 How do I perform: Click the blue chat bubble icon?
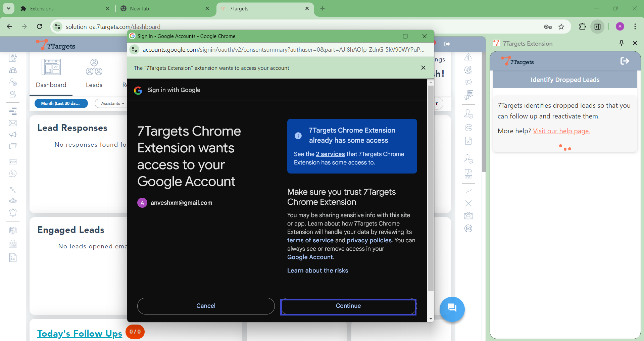click(x=452, y=308)
